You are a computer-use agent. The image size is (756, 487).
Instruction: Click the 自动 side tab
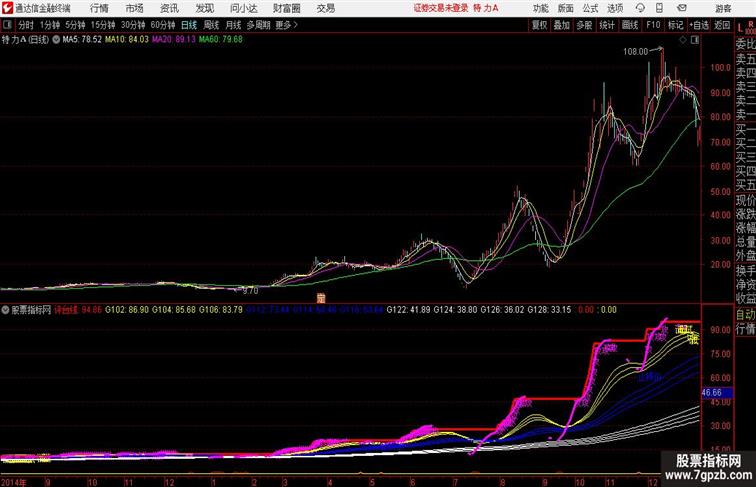click(x=745, y=314)
